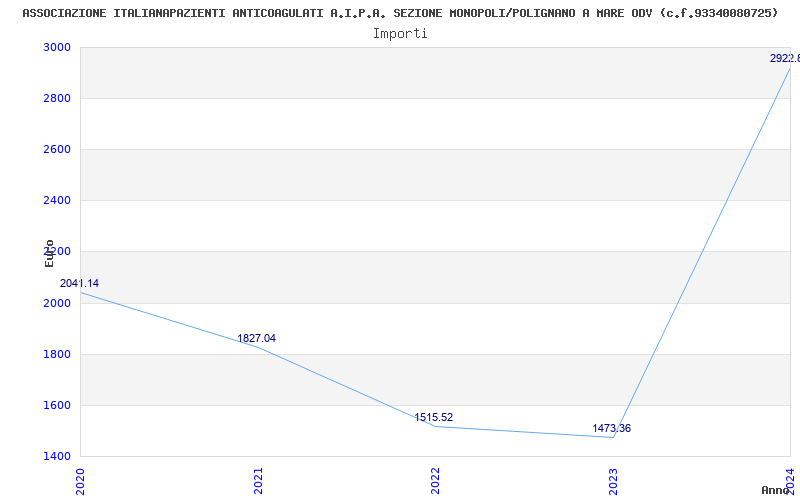
Task: Click the 'Anno' x-axis title
Action: [775, 490]
